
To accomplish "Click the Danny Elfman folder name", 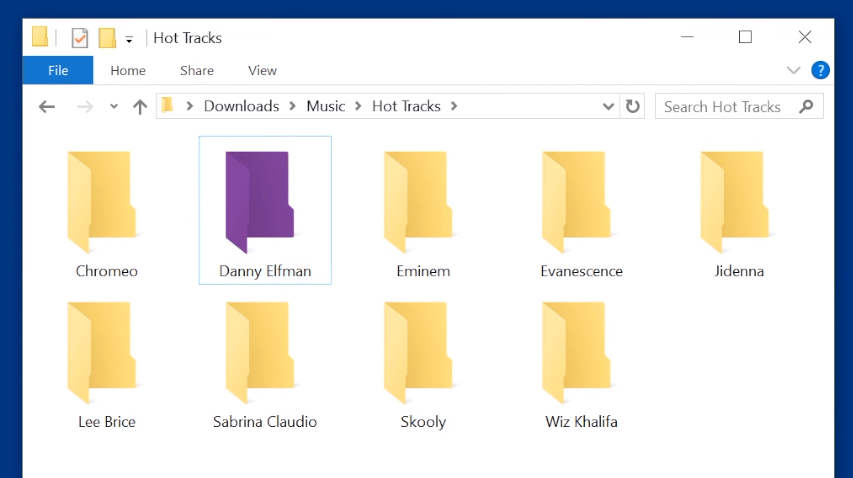I will pos(265,271).
